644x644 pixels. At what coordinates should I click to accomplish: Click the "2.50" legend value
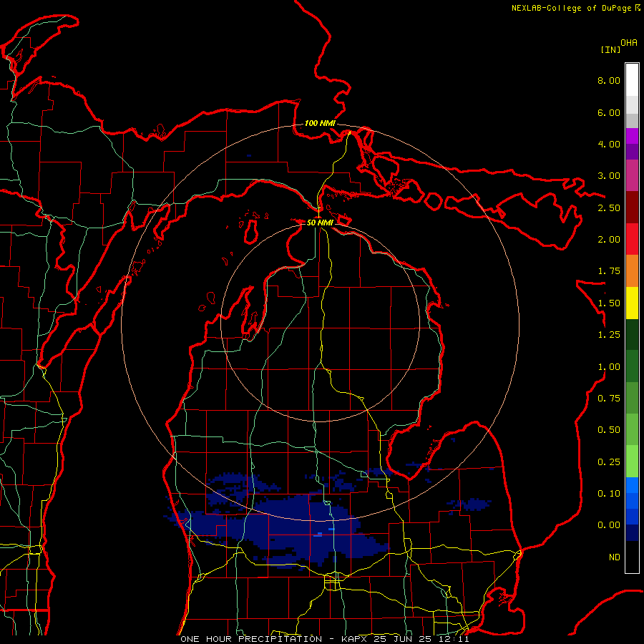coord(609,208)
